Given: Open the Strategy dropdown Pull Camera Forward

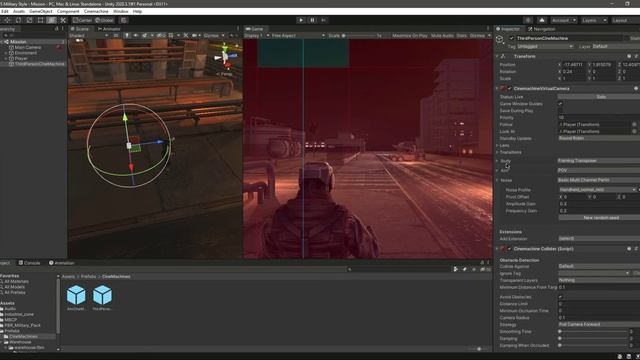Looking at the screenshot, I should [599, 324].
